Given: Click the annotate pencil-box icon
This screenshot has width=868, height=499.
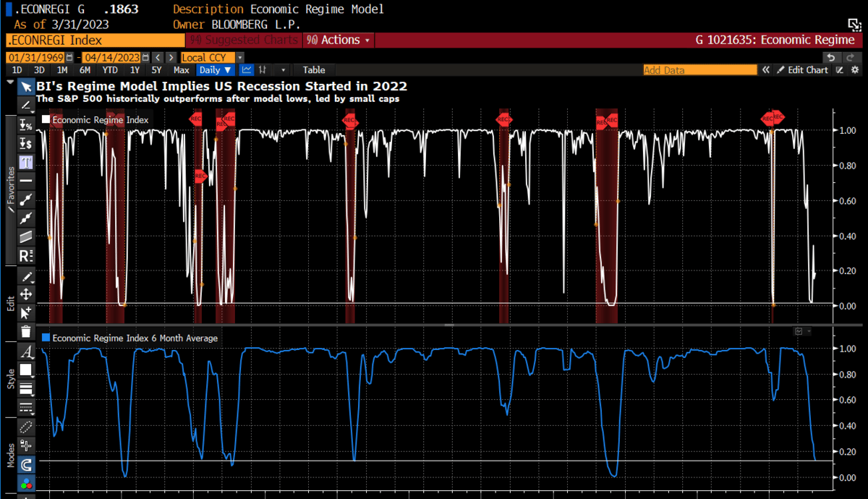Looking at the screenshot, I should click(x=840, y=70).
